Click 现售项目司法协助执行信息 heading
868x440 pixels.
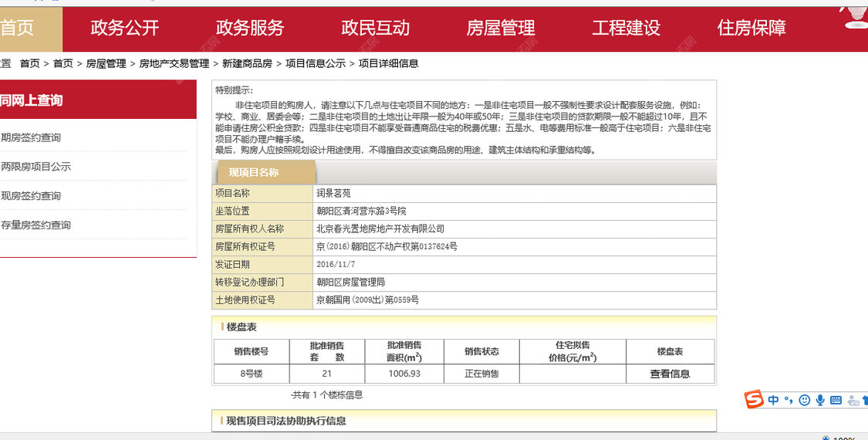pyautogui.click(x=286, y=421)
